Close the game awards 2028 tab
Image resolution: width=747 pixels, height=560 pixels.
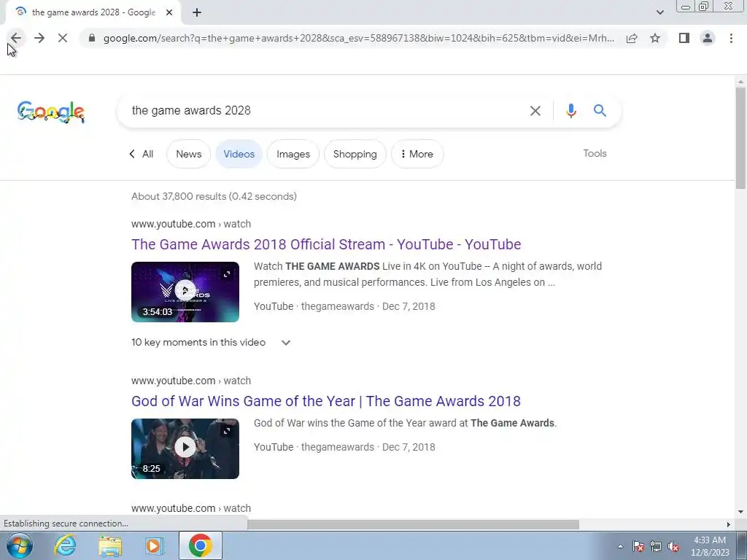[169, 12]
